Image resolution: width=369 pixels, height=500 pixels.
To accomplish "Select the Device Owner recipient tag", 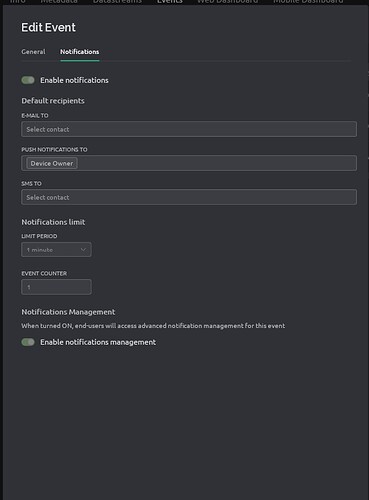I will tap(52, 163).
